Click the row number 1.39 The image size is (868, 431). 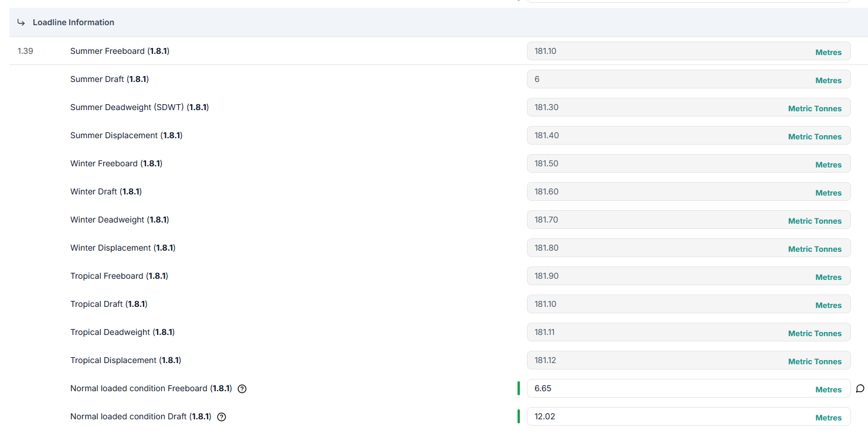[x=25, y=51]
